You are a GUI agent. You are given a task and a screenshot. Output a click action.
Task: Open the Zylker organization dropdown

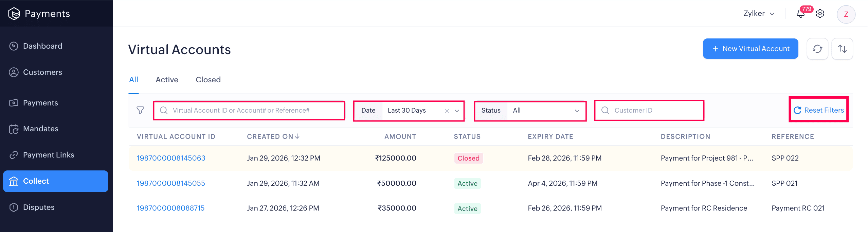click(x=758, y=14)
